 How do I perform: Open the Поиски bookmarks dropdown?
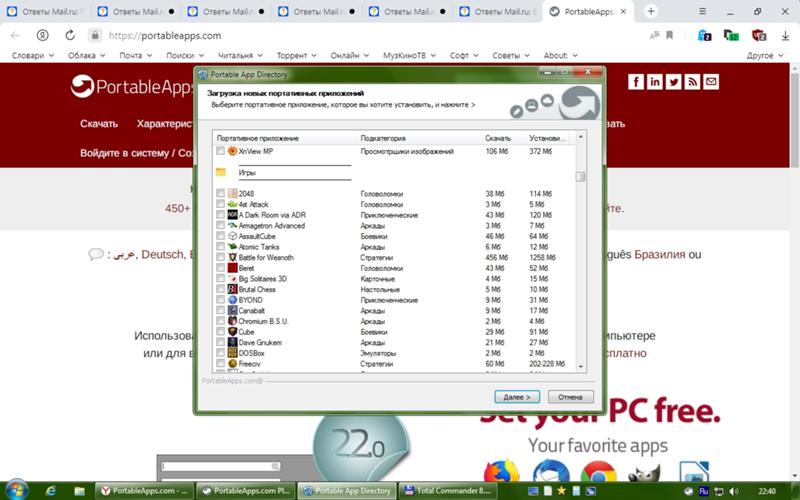[x=185, y=55]
